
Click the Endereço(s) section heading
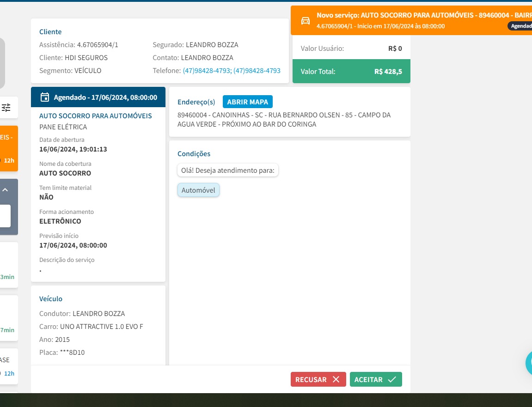tap(196, 102)
